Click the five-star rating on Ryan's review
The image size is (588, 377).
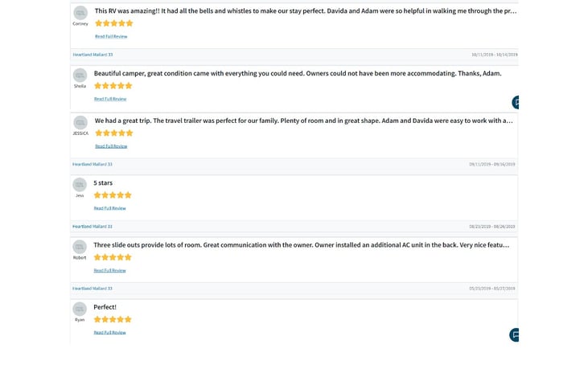(x=113, y=319)
